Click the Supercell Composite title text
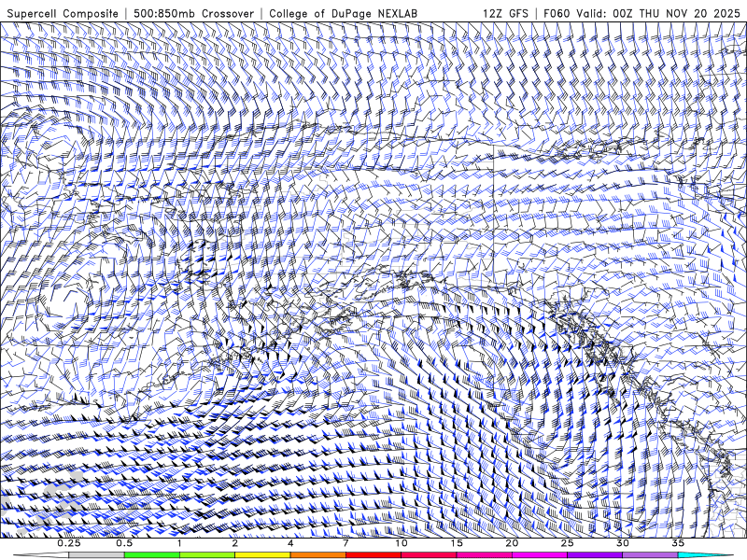747x560 pixels. [63, 13]
